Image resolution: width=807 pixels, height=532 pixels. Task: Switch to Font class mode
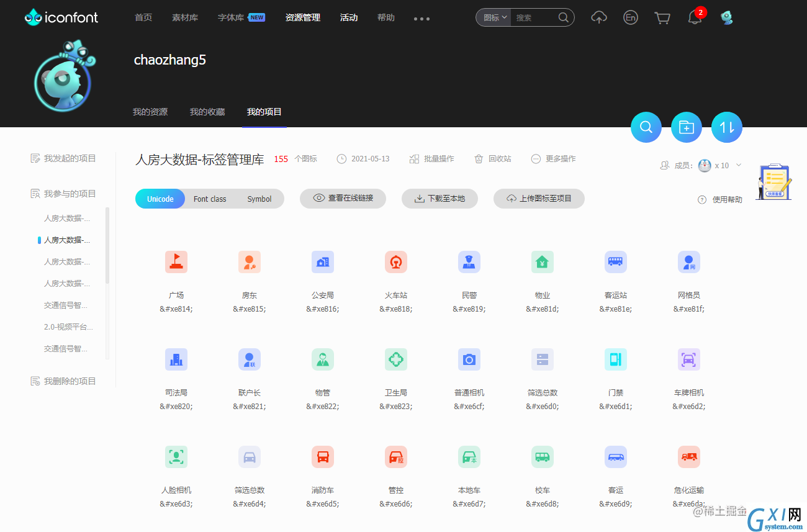[210, 199]
